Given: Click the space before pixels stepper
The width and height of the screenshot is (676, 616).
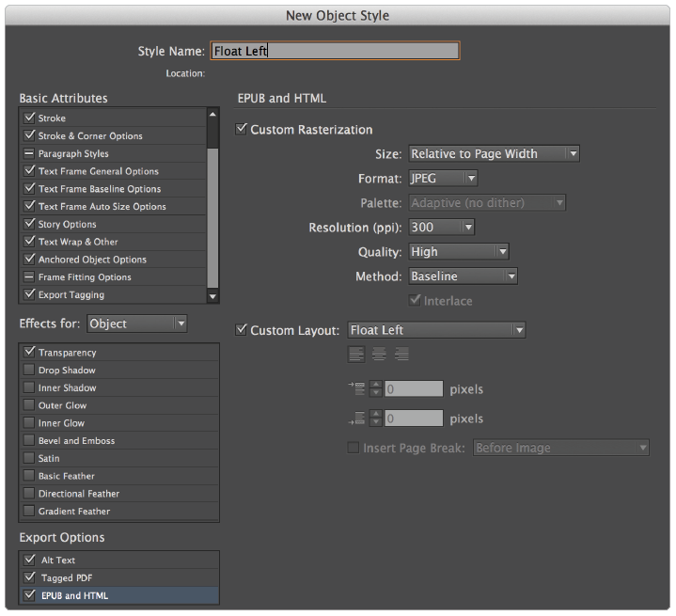Looking at the screenshot, I should [x=375, y=389].
